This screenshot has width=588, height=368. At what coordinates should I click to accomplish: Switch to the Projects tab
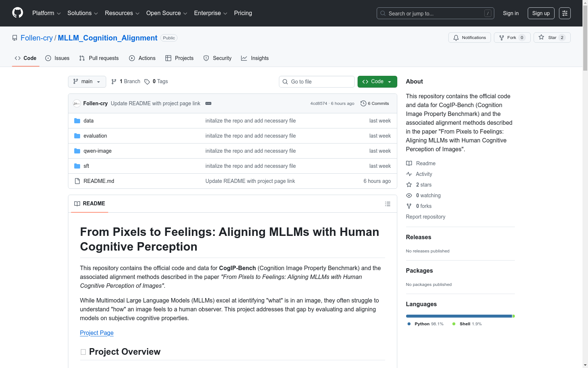tap(179, 58)
